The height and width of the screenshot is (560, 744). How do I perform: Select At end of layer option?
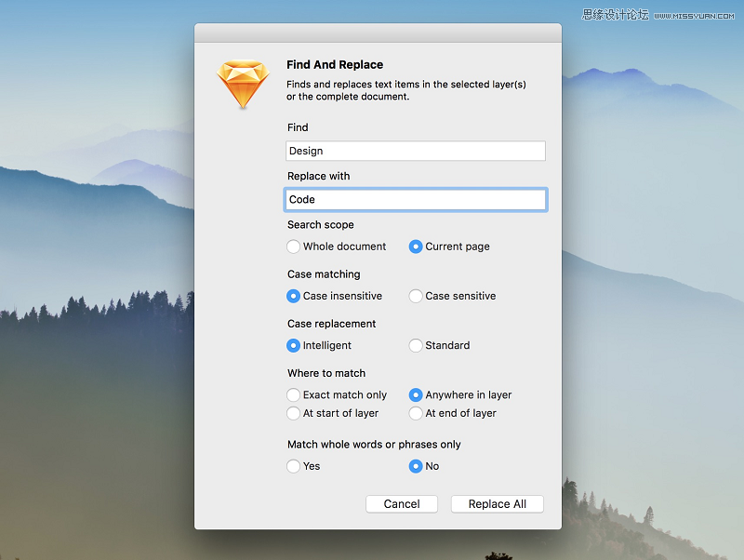coord(416,413)
